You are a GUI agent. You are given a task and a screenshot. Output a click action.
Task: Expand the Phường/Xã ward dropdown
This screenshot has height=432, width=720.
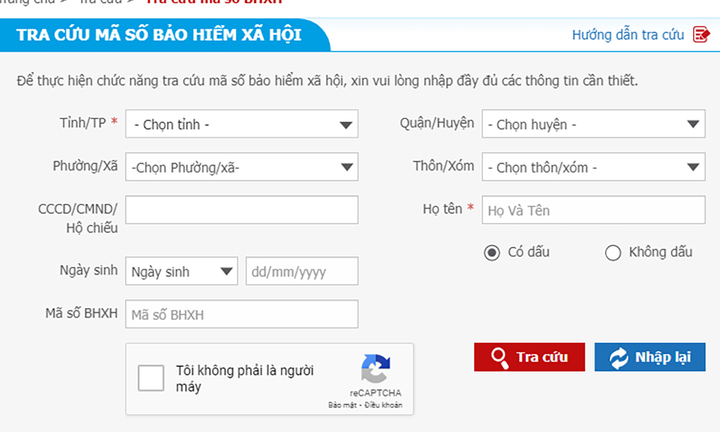point(242,167)
